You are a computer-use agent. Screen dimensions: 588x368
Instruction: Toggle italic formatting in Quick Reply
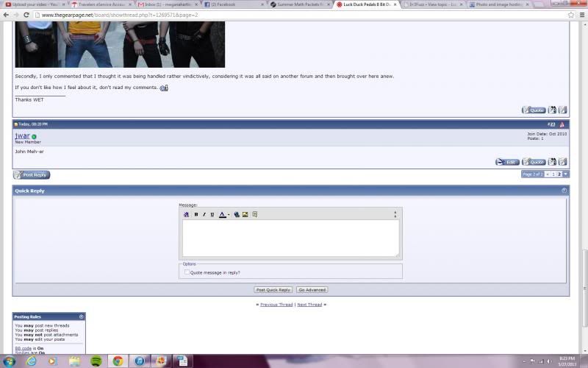(x=204, y=214)
